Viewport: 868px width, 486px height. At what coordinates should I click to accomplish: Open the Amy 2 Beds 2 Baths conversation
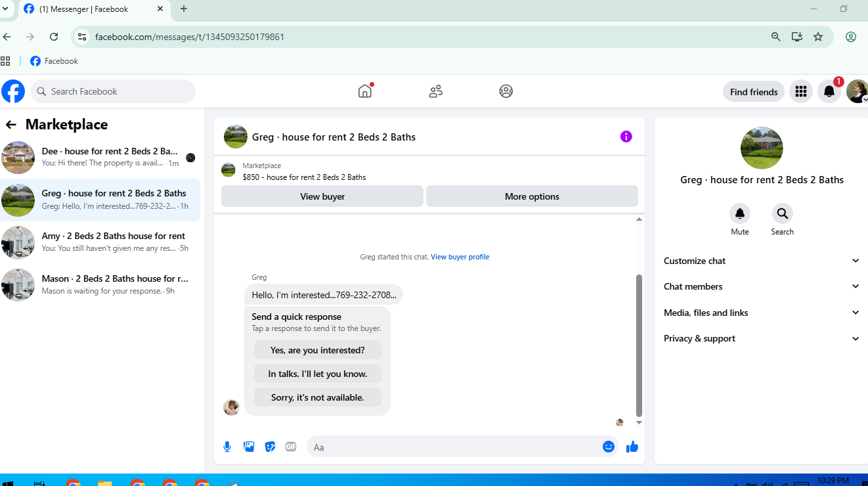[x=100, y=242]
